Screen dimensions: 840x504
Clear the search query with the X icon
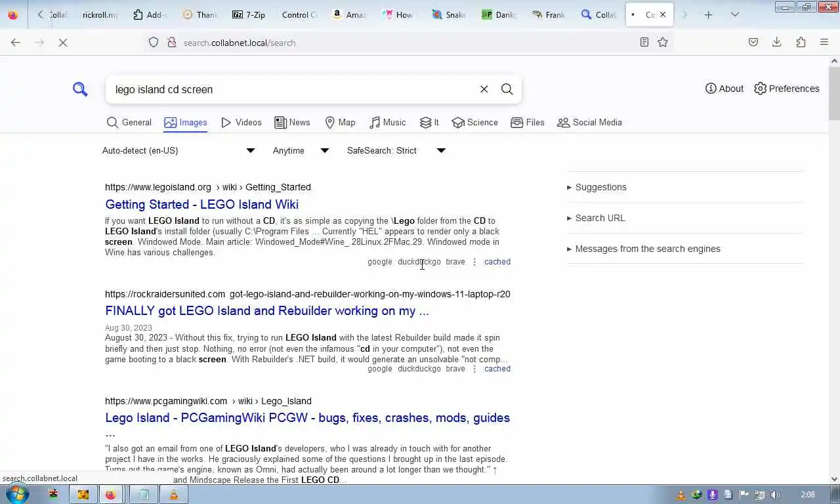pos(484,89)
